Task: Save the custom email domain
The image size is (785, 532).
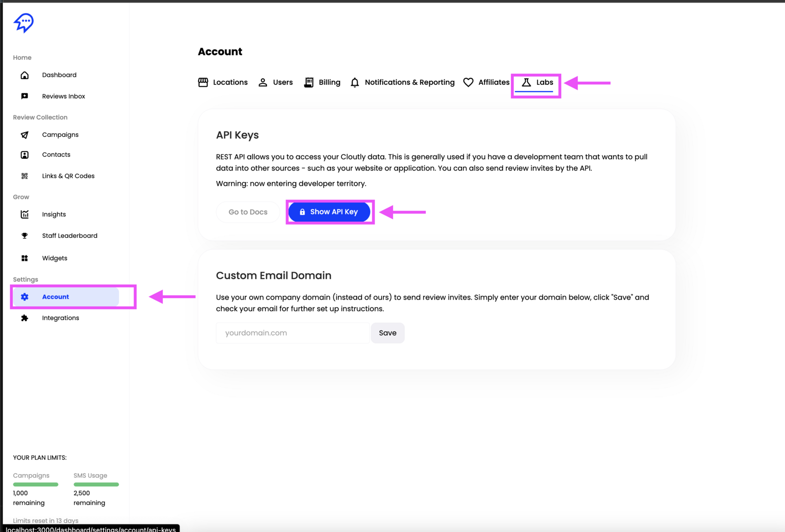Action: [388, 333]
